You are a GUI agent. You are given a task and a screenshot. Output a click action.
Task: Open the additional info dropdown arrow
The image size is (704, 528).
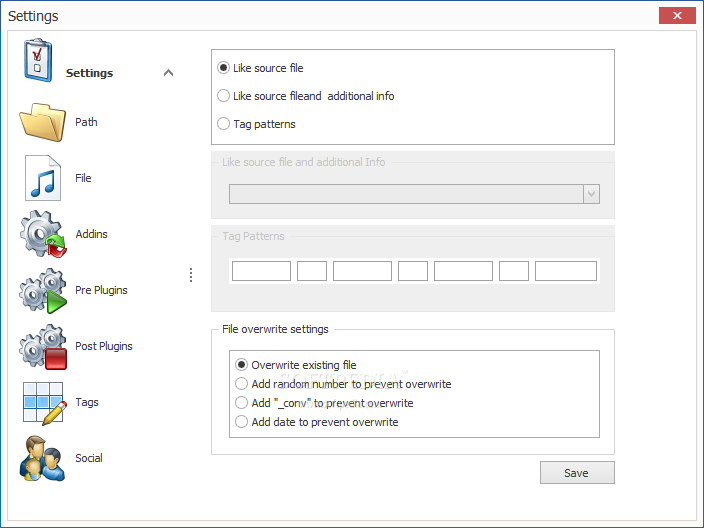pos(591,194)
